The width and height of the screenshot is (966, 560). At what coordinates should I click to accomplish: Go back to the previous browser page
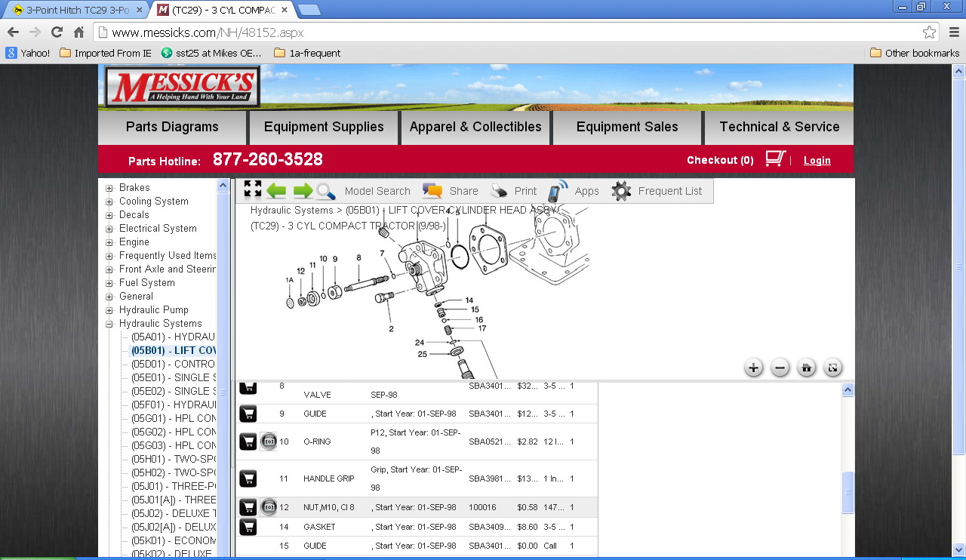[x=13, y=32]
